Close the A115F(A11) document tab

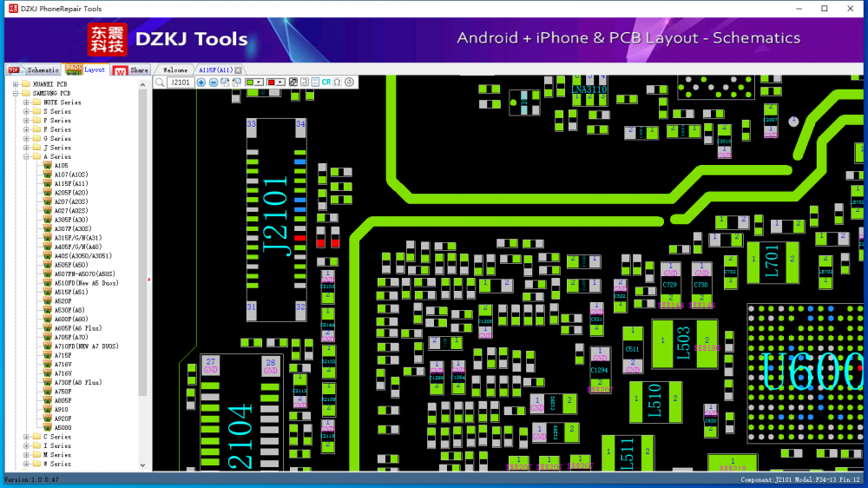pos(239,70)
